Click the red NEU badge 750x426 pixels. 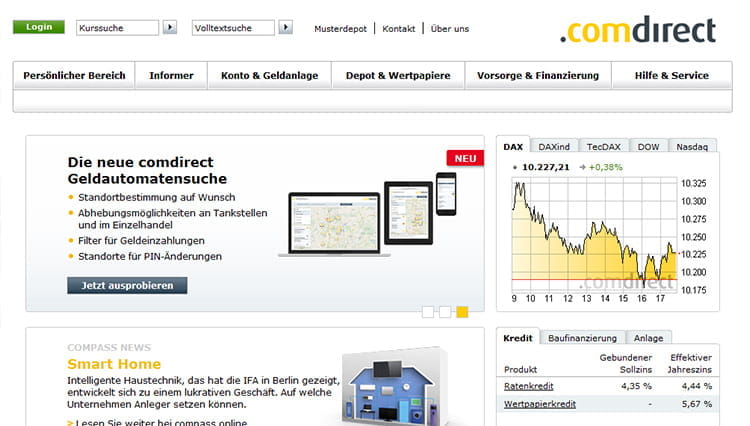465,158
